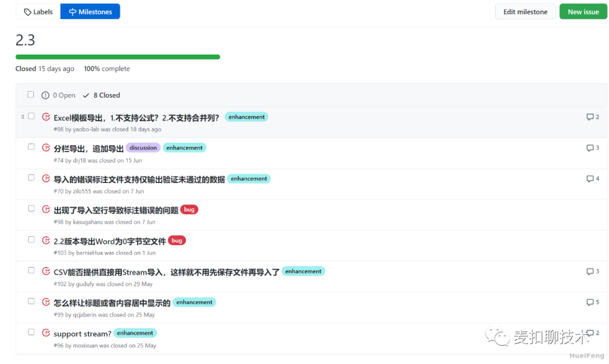Select checkbox for issue #102

32,270
